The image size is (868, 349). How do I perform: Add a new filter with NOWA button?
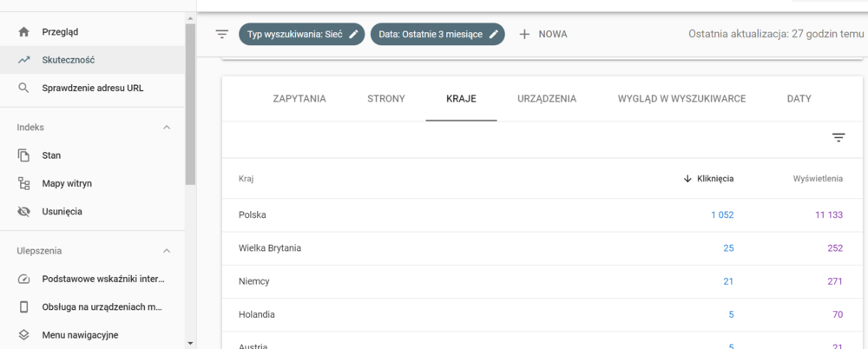542,34
